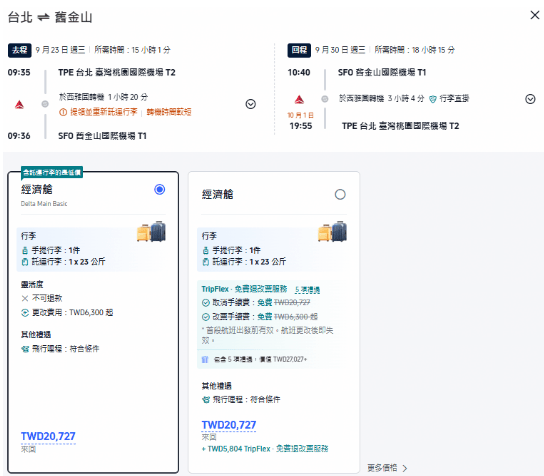Click the gift icon in TripFlex benefits row
This screenshot has height=476, width=544.
pyautogui.click(x=205, y=359)
